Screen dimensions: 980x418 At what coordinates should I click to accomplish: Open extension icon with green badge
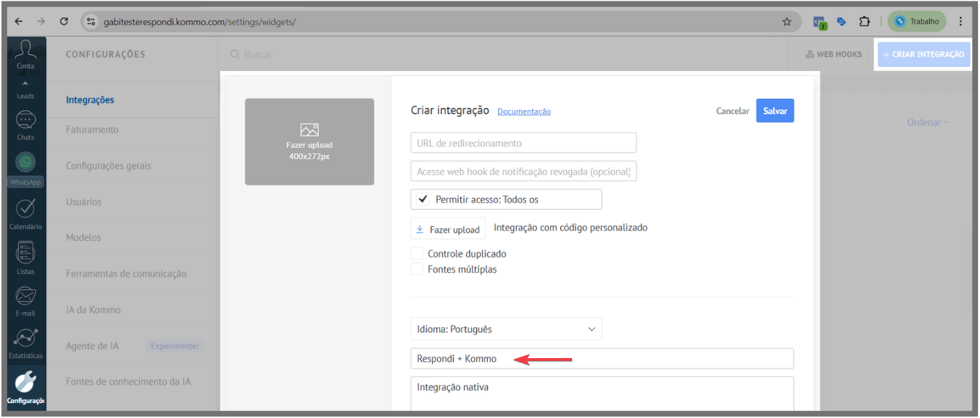pyautogui.click(x=820, y=22)
